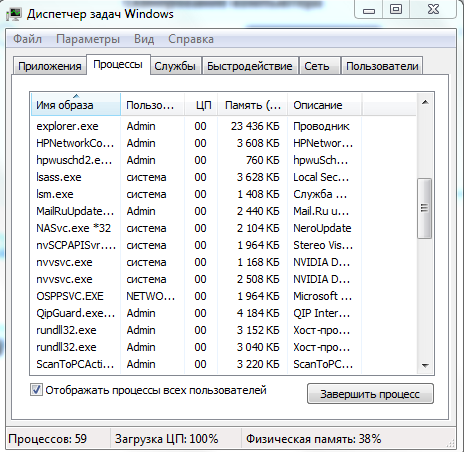
Task: Click the Mail.Ru u... description cell
Action: click(321, 211)
